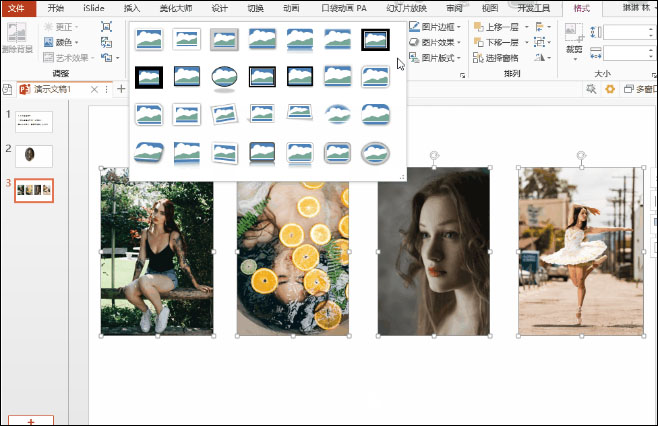Click the reset picture icon beside 艺术效果
The image size is (658, 426).
click(x=107, y=57)
